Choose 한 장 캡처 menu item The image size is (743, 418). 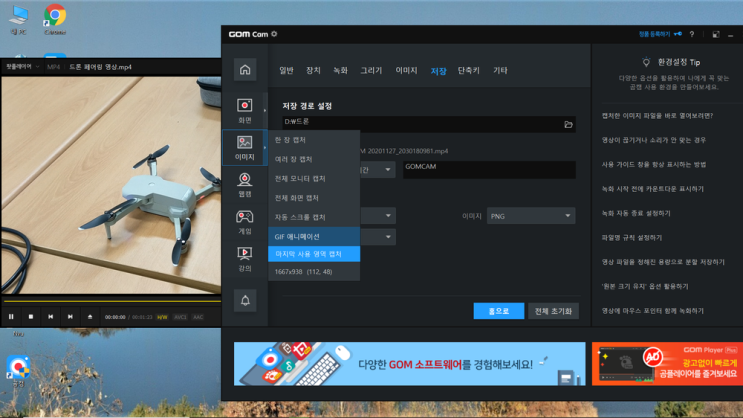click(314, 140)
